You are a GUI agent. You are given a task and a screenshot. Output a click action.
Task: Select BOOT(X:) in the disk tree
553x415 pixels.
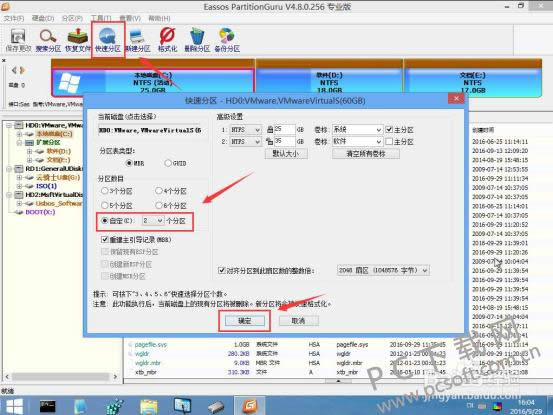coord(40,212)
